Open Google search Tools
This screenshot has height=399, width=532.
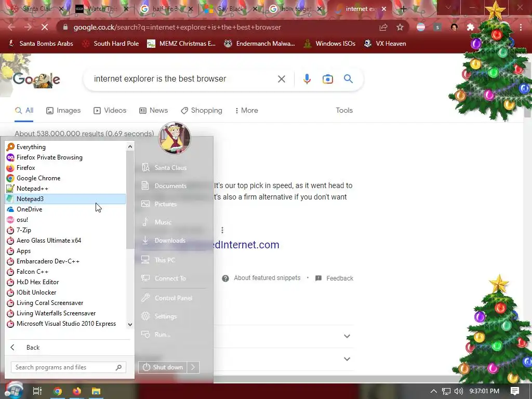coord(344,111)
